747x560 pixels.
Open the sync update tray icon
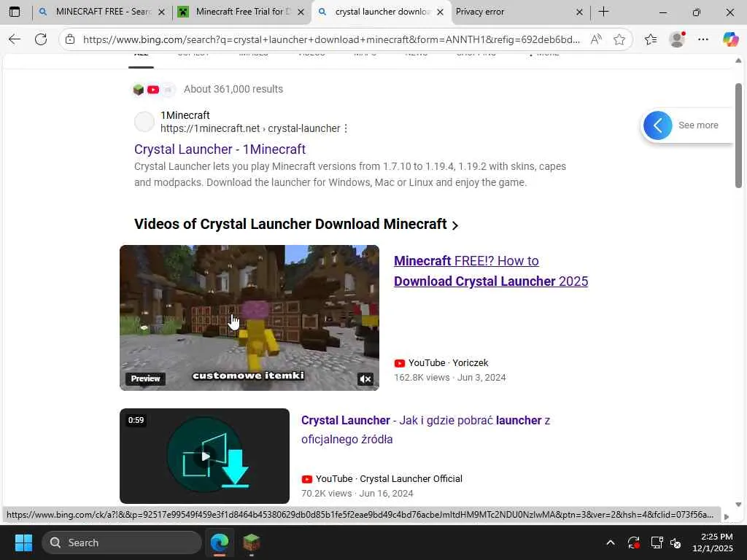click(x=634, y=542)
